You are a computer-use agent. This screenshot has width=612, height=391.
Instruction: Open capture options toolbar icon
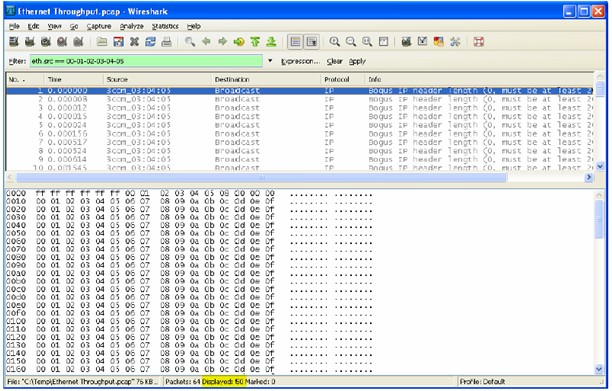pyautogui.click(x=30, y=42)
